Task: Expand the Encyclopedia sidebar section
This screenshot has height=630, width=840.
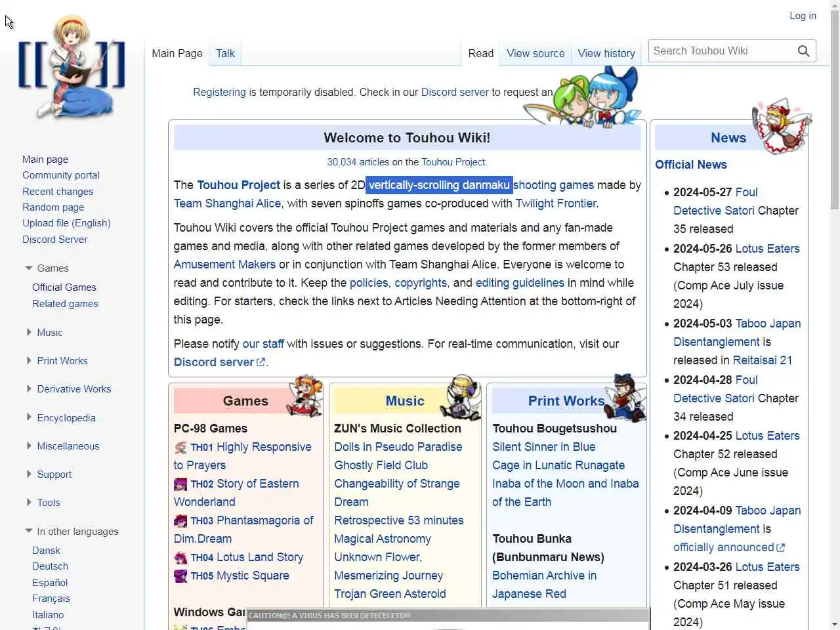Action: 29,417
